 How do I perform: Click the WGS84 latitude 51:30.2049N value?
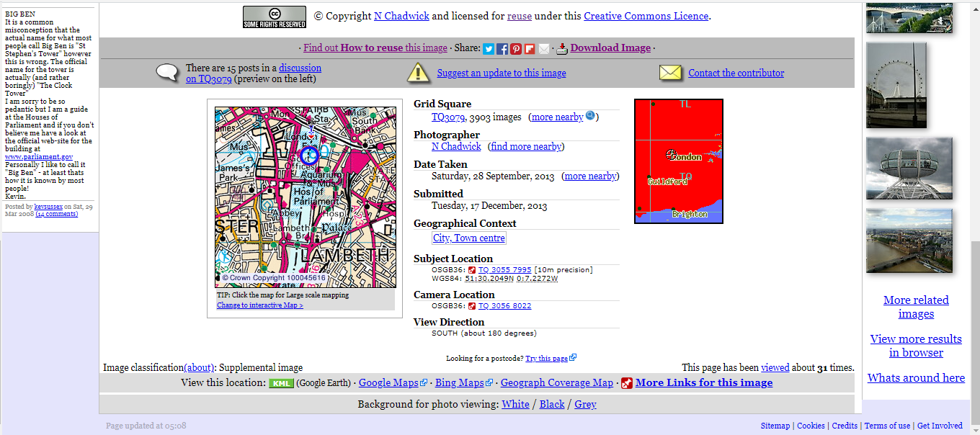pyautogui.click(x=489, y=279)
